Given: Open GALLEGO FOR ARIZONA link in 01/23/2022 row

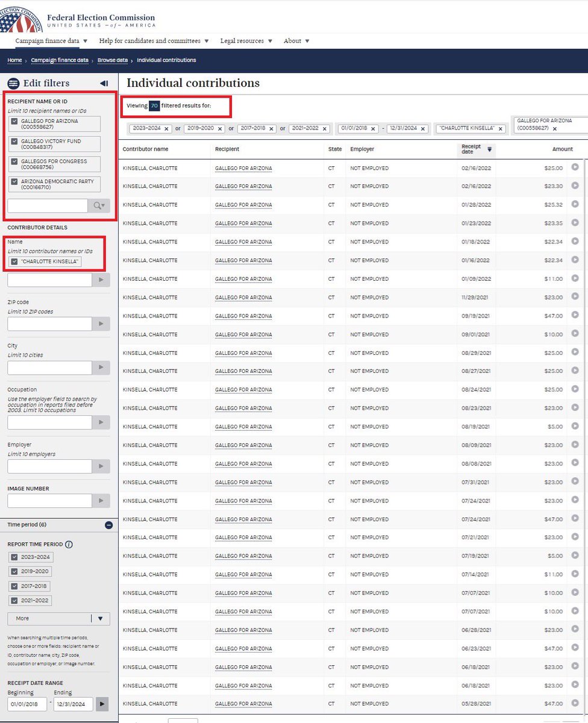Looking at the screenshot, I should coord(243,223).
